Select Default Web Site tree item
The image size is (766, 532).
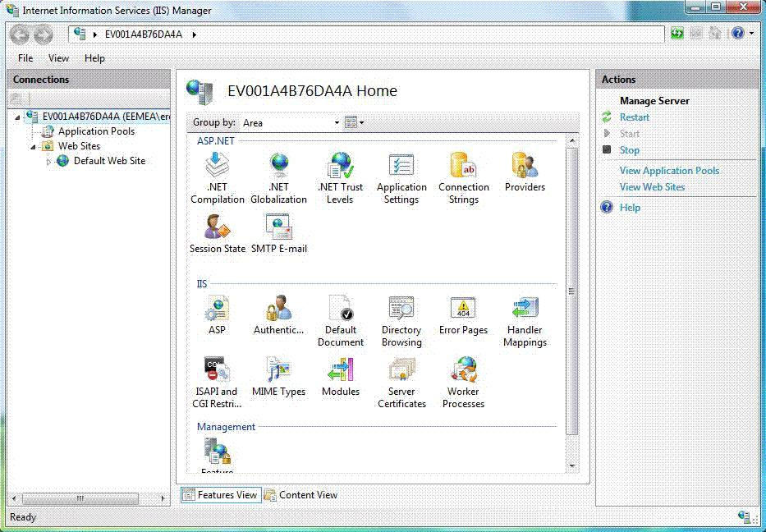(109, 161)
